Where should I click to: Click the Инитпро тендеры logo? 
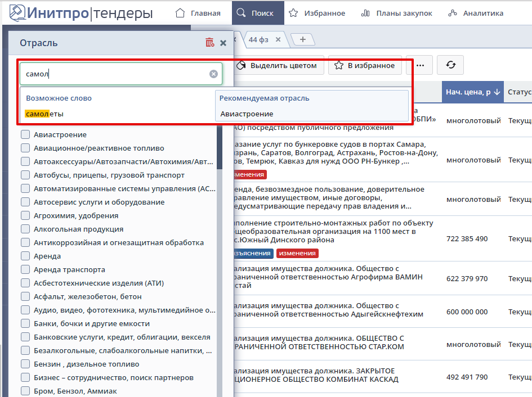point(82,12)
